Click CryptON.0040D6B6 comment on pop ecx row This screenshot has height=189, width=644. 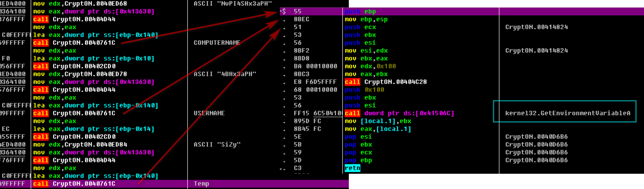coord(536,152)
